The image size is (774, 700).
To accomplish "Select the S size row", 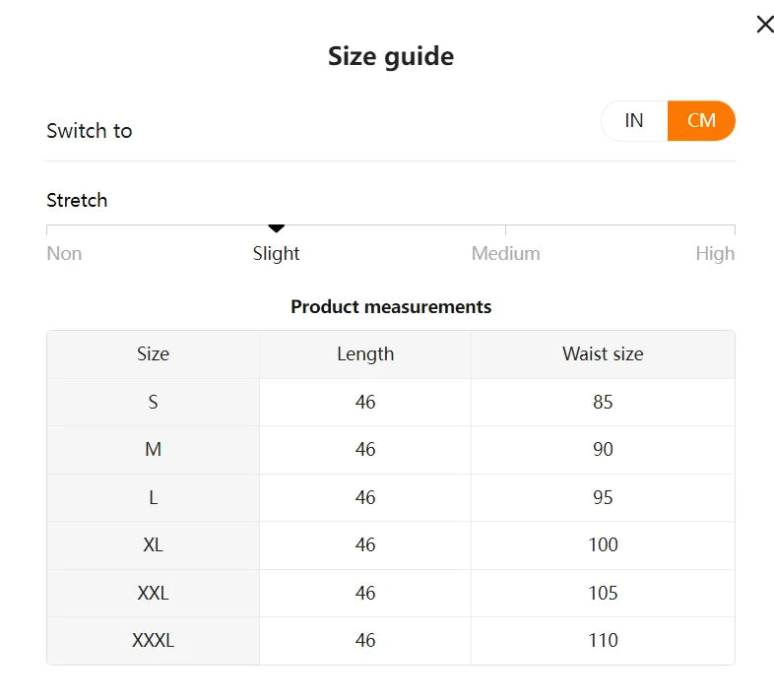I will click(153, 402).
